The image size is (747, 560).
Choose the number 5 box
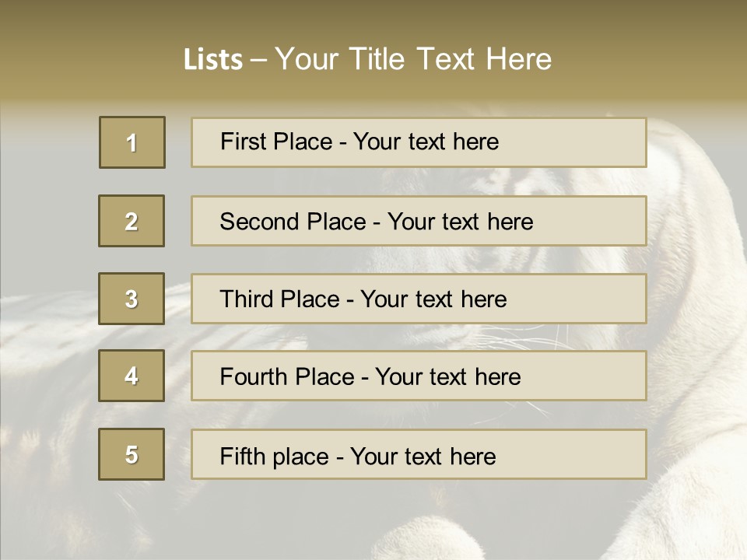[x=132, y=454]
